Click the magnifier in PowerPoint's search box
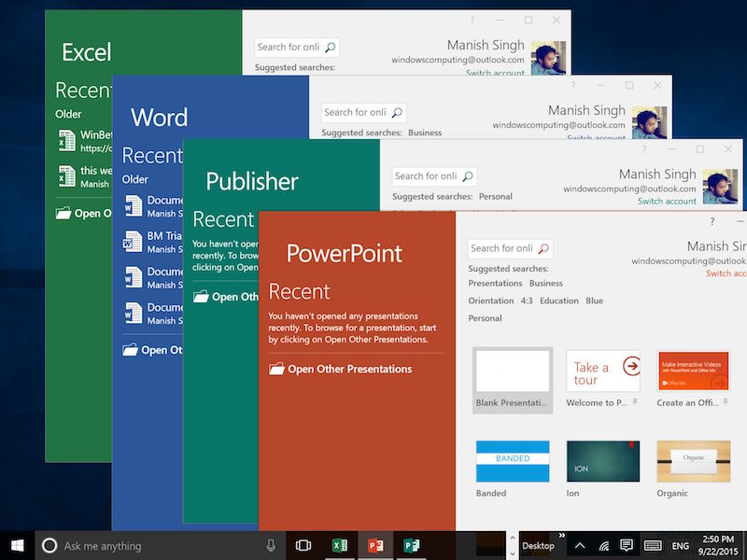Image resolution: width=747 pixels, height=560 pixels. tap(544, 248)
